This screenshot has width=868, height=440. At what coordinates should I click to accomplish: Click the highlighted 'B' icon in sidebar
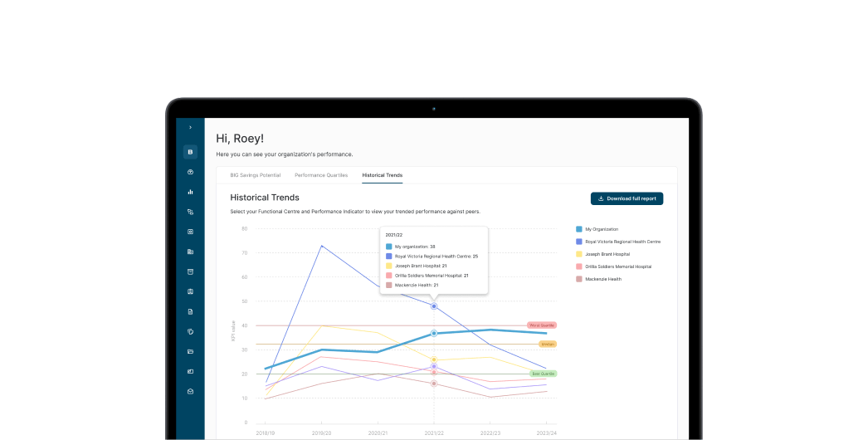pyautogui.click(x=190, y=152)
